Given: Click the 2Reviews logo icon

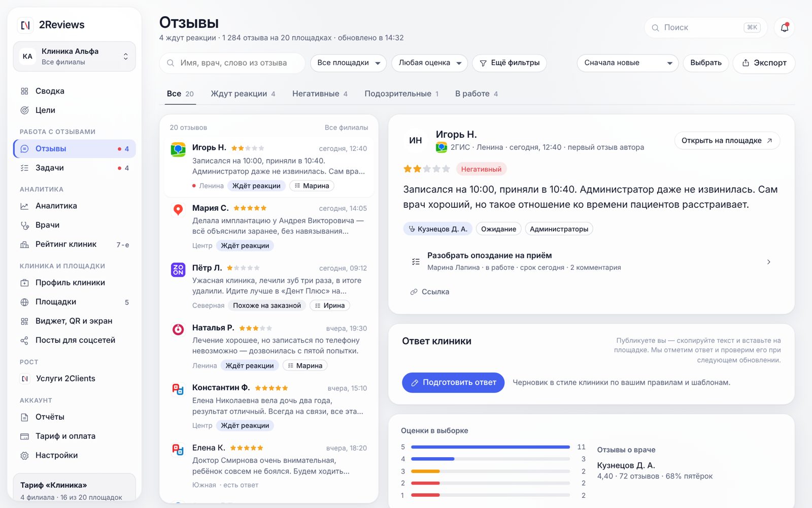Looking at the screenshot, I should (x=25, y=25).
